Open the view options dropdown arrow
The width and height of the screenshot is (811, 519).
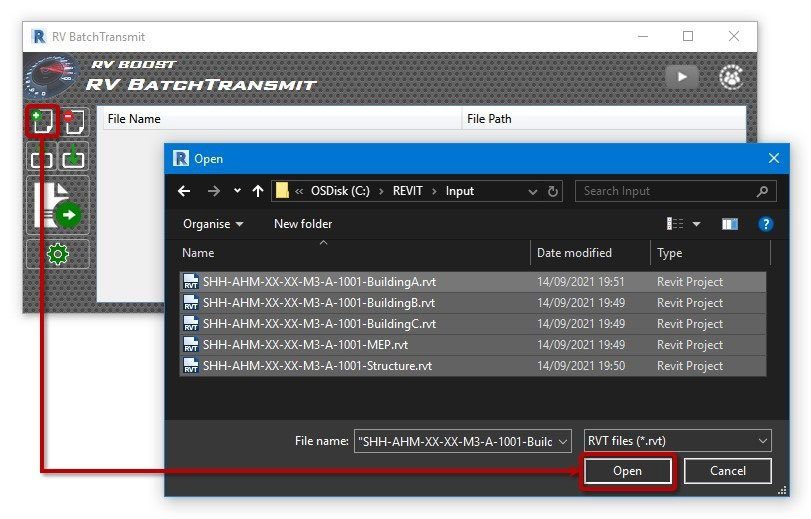click(x=697, y=225)
